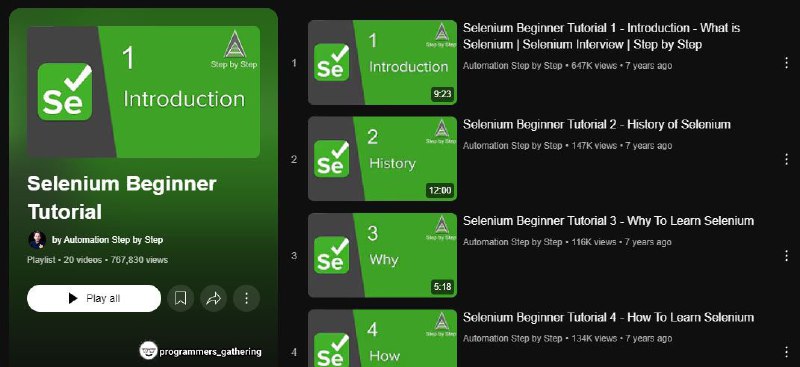The height and width of the screenshot is (367, 800).
Task: Click channel name beside 147K views
Action: (x=512, y=146)
